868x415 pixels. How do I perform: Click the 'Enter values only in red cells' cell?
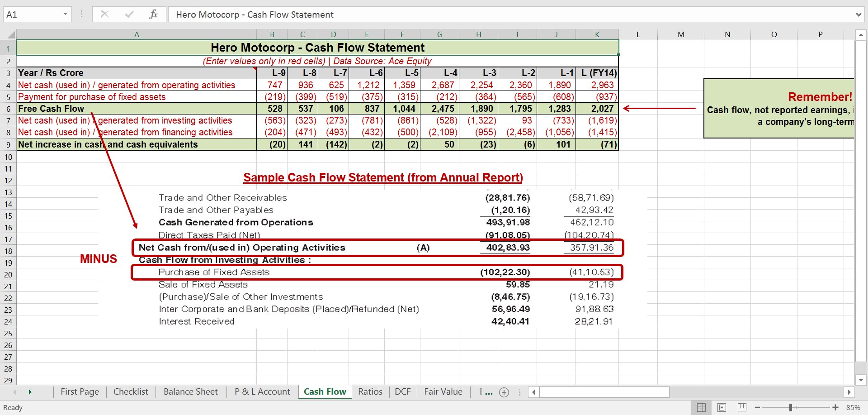pos(317,61)
